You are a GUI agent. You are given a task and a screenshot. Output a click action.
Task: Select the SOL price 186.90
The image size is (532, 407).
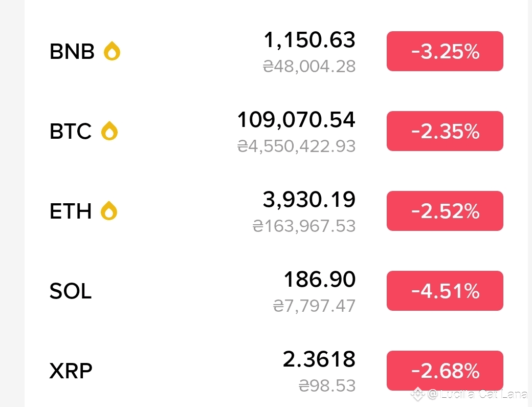click(x=320, y=280)
